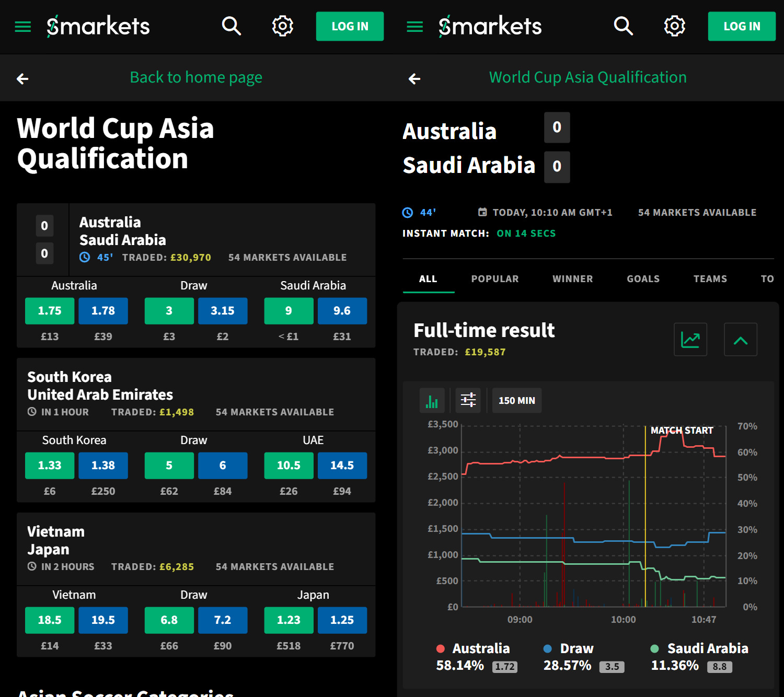Image resolution: width=784 pixels, height=697 pixels.
Task: Toggle Australia red legend dot
Action: click(x=441, y=649)
